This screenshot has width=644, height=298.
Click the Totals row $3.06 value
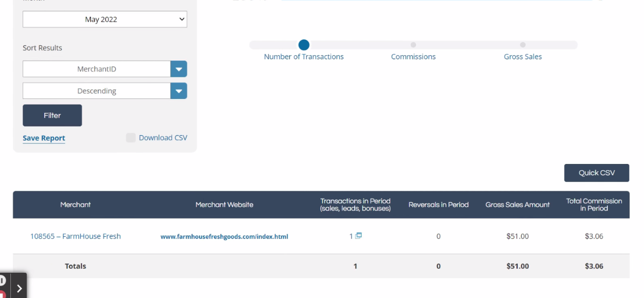(594, 266)
